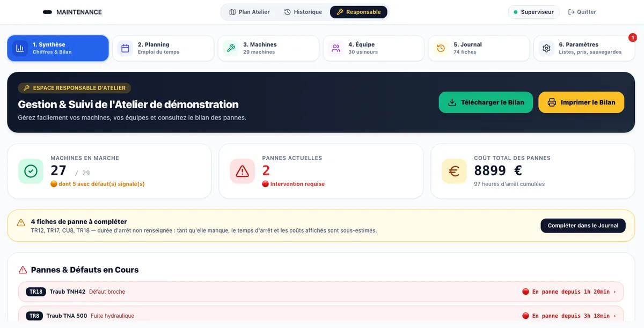The width and height of the screenshot is (644, 328).
Task: Click the Responsable wrench icon
Action: coord(340,12)
